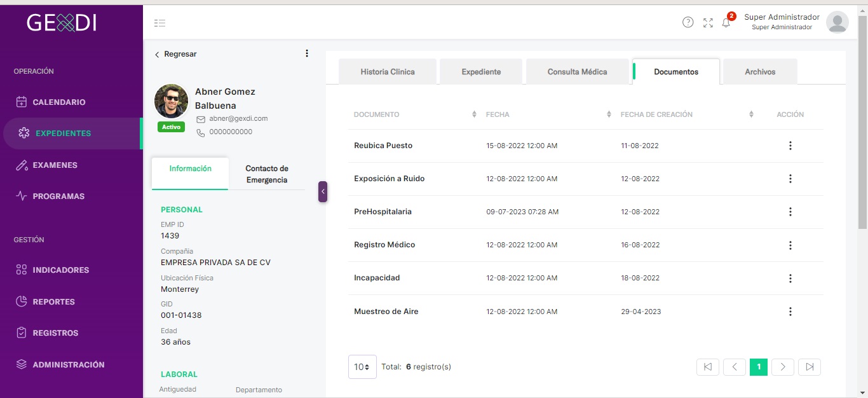Open the help question mark icon
The height and width of the screenshot is (398, 868).
(688, 22)
